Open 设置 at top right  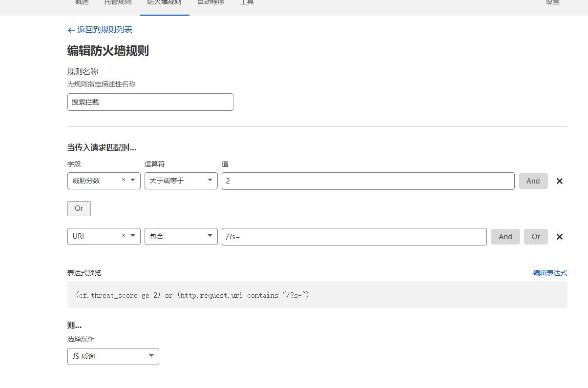point(552,2)
